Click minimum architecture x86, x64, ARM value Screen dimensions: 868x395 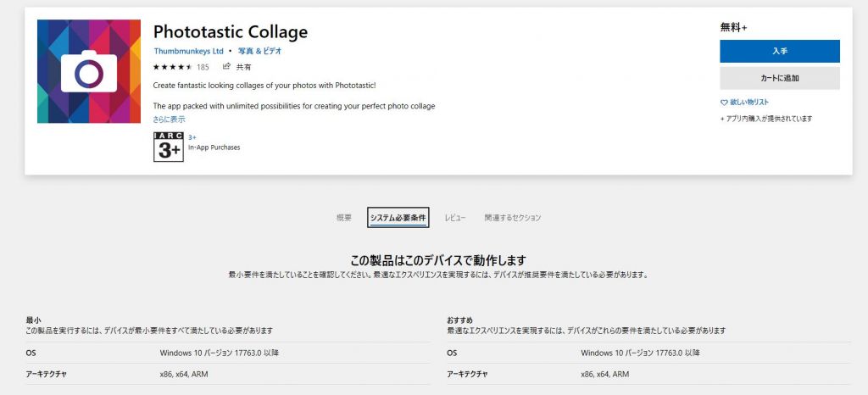coord(184,375)
